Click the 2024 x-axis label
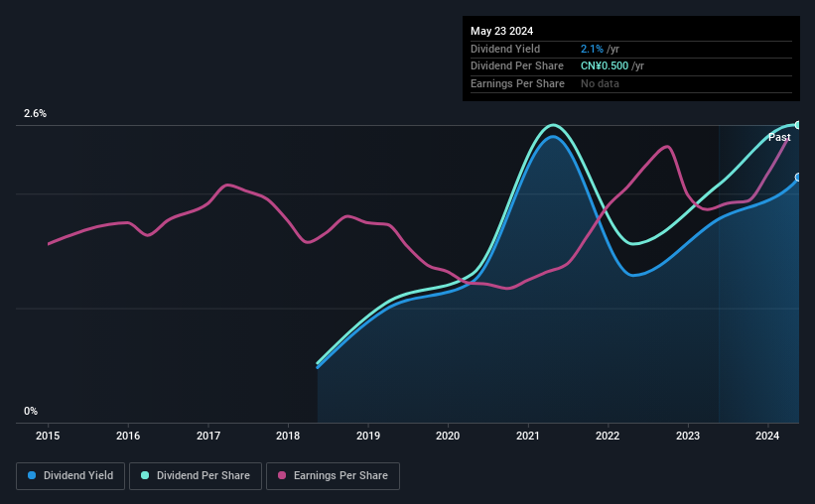This screenshot has height=504, width=815. [x=767, y=436]
